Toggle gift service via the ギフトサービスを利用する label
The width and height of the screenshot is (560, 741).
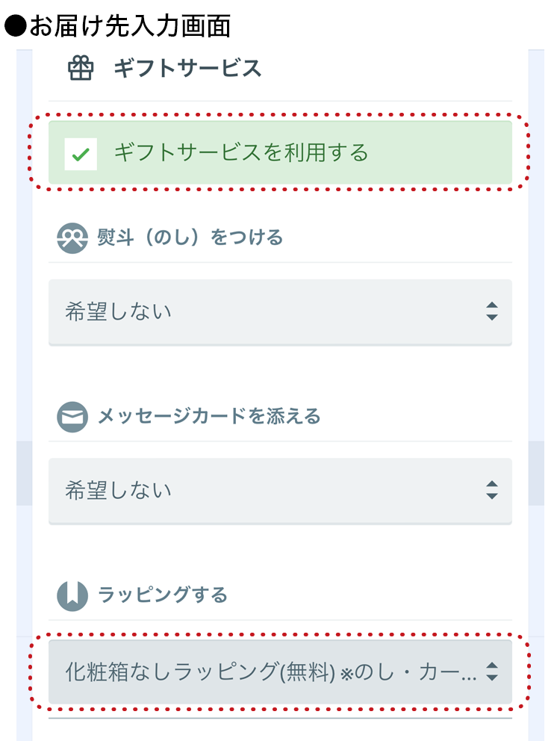241,152
